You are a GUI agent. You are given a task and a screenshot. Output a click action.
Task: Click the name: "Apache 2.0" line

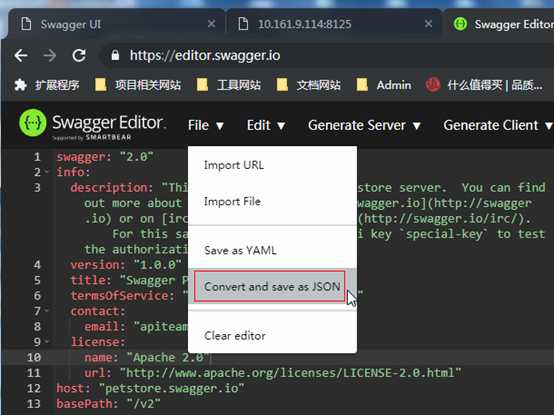[x=147, y=357]
